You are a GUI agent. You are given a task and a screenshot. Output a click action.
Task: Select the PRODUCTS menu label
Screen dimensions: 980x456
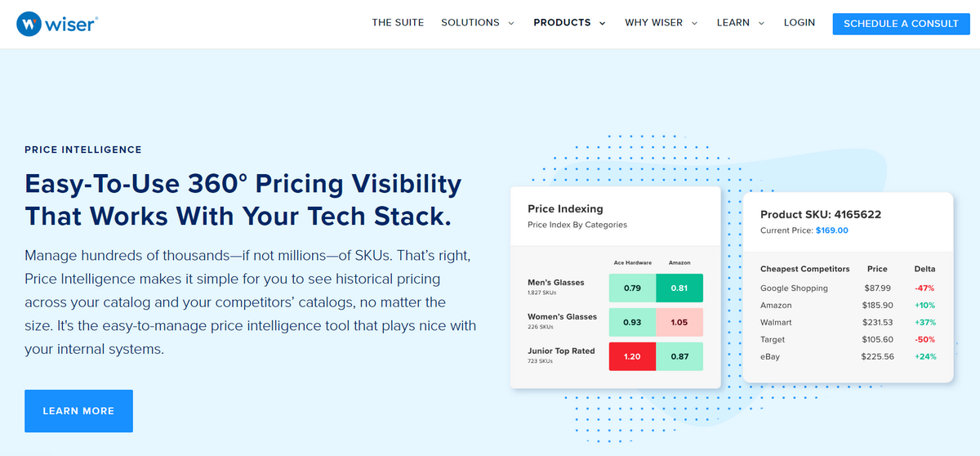tap(562, 23)
